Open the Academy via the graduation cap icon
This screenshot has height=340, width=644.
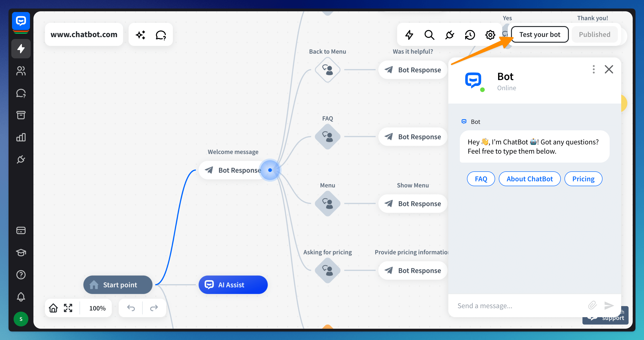pyautogui.click(x=21, y=253)
